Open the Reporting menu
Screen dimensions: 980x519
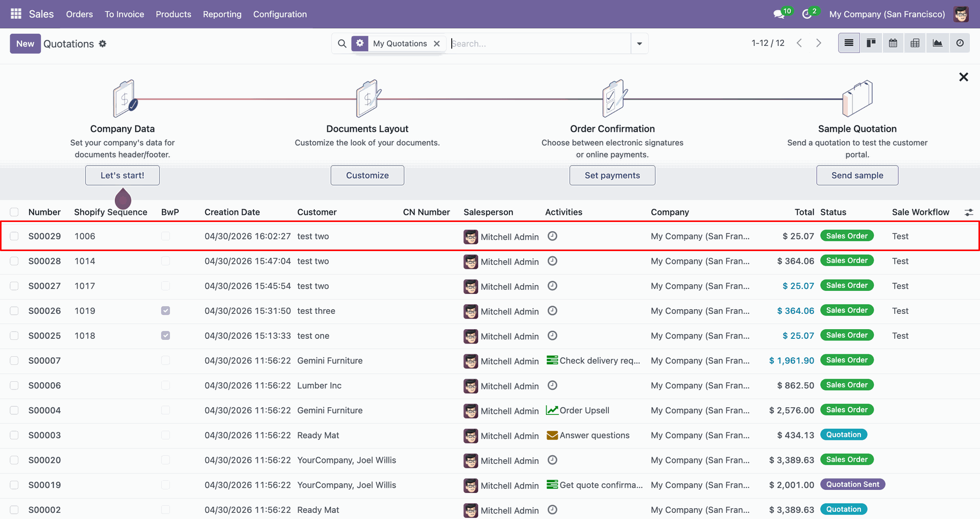click(222, 14)
